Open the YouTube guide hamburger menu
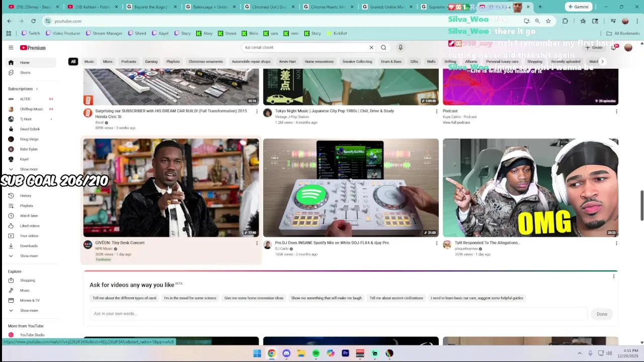The image size is (644, 362). tap(11, 48)
